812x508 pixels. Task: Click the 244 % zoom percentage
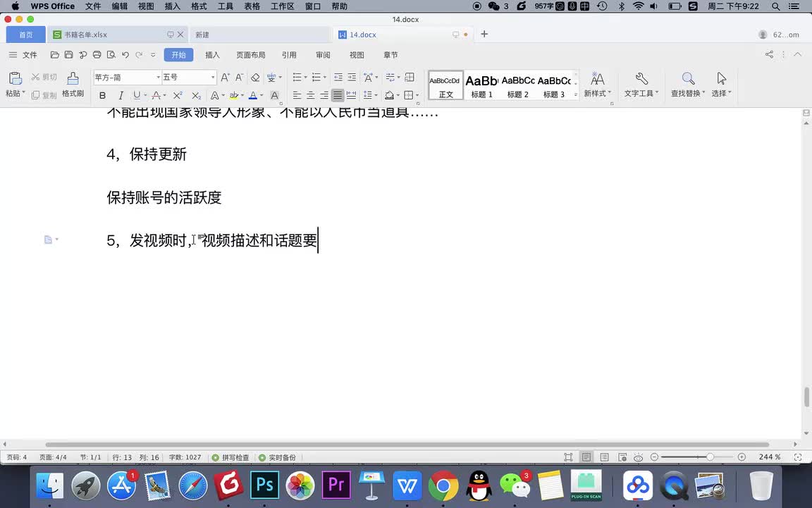tap(770, 457)
